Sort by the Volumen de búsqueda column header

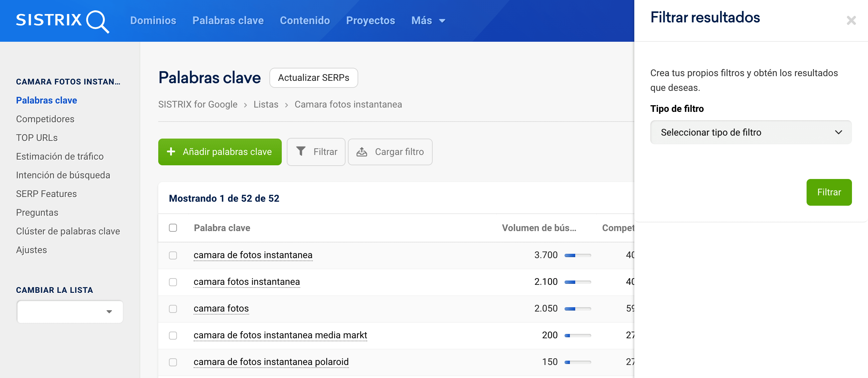pos(538,228)
